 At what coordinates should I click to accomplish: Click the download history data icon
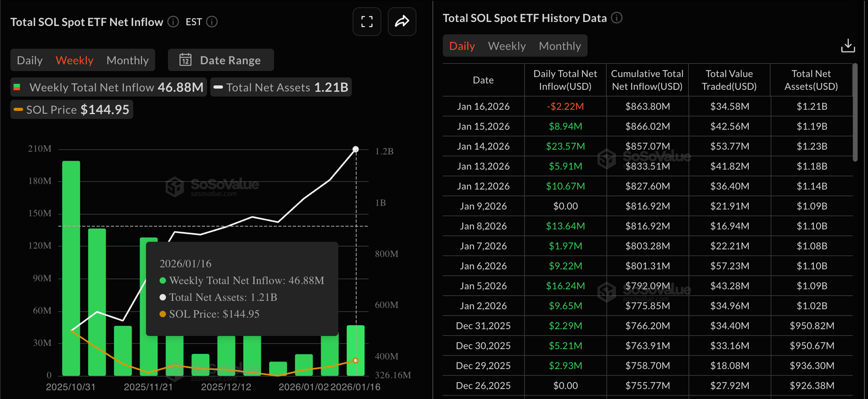coord(848,46)
